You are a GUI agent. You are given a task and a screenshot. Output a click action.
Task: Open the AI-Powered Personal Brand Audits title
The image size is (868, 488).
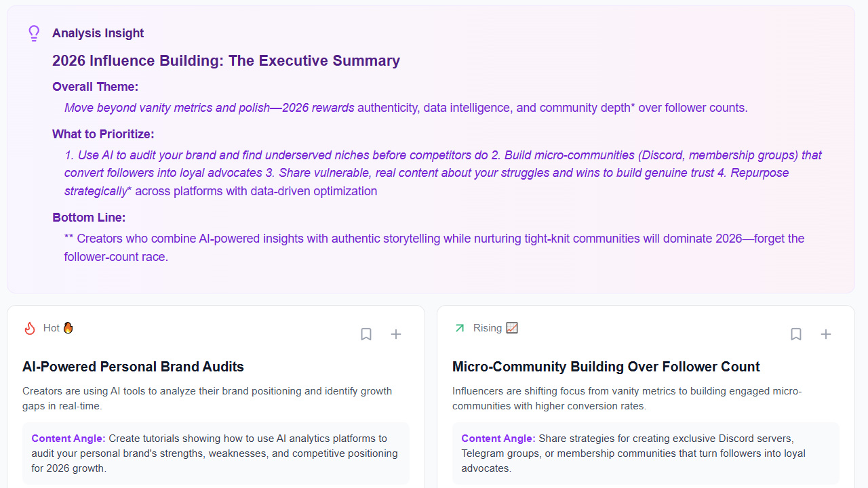point(133,367)
